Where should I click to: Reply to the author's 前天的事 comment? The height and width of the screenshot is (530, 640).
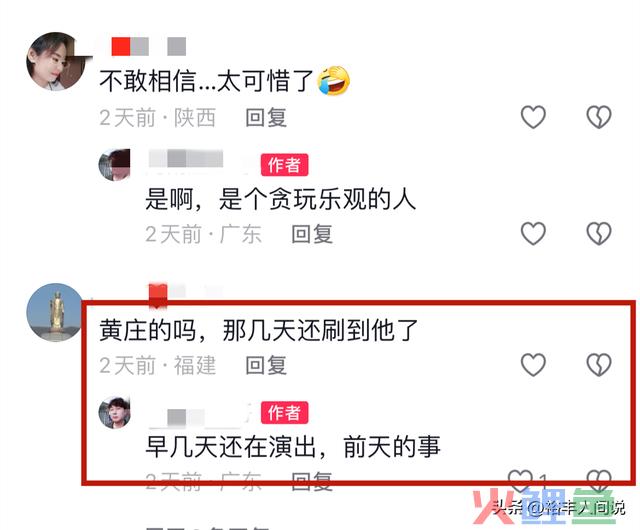(x=312, y=481)
